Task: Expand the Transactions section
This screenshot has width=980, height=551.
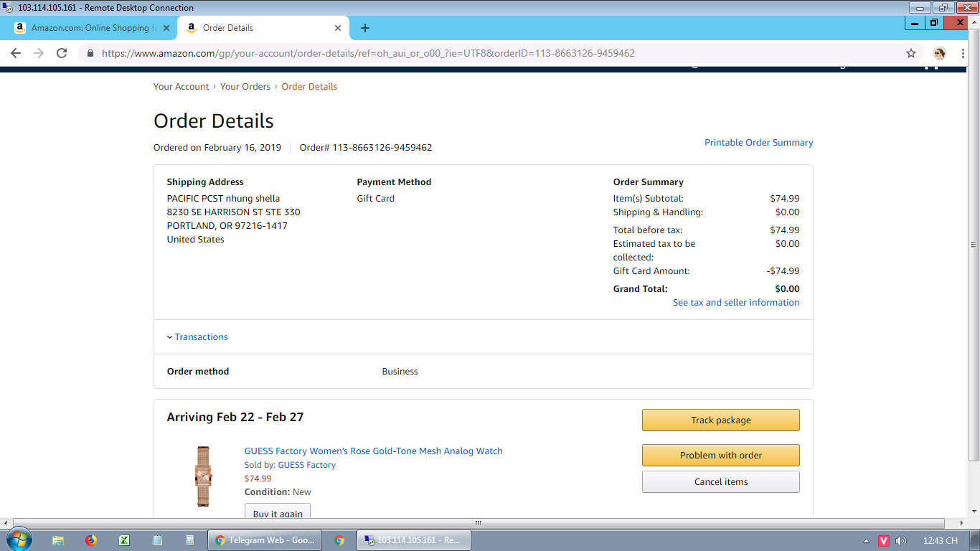Action: [x=201, y=337]
